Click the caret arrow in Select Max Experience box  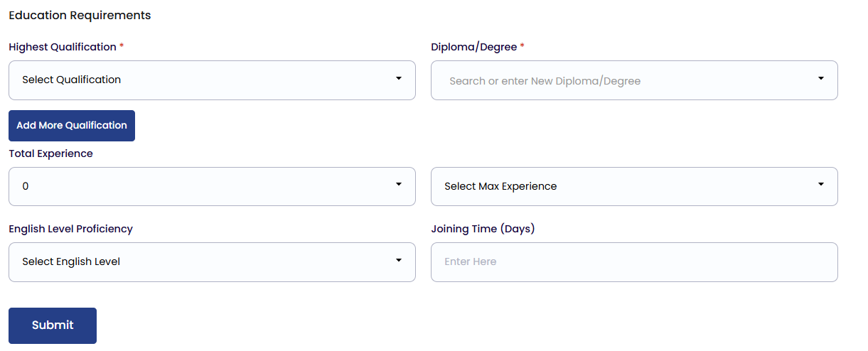click(821, 185)
